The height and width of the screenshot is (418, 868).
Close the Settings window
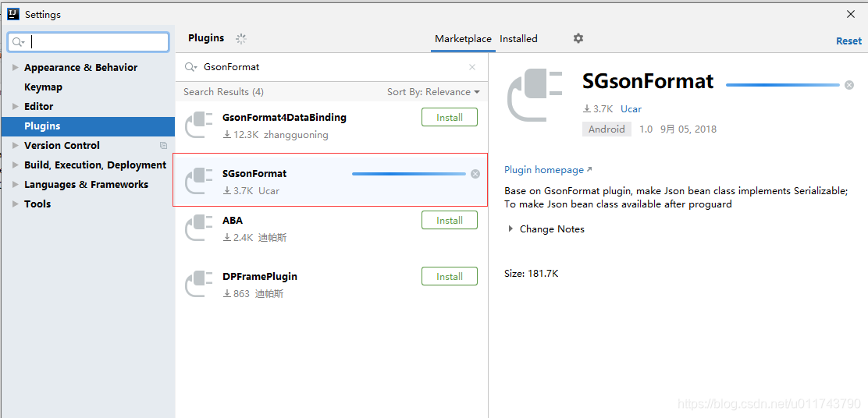pos(851,14)
